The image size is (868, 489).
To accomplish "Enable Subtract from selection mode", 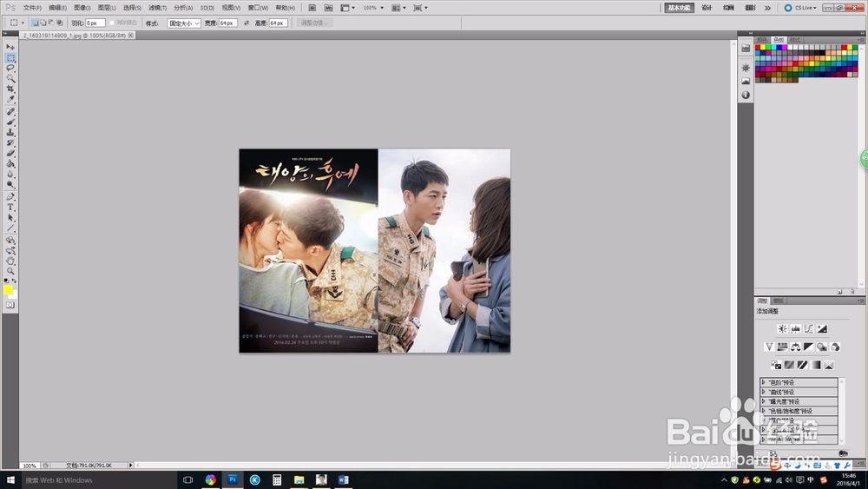I will click(51, 23).
